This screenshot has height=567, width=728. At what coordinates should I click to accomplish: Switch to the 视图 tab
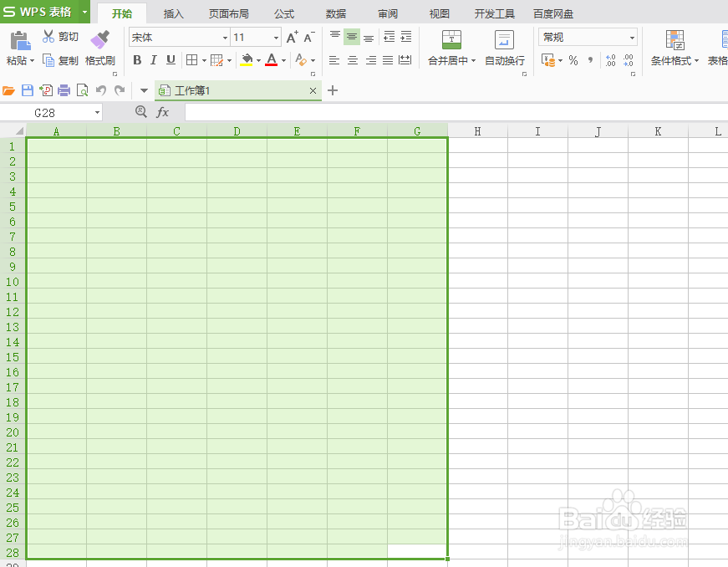tap(439, 14)
